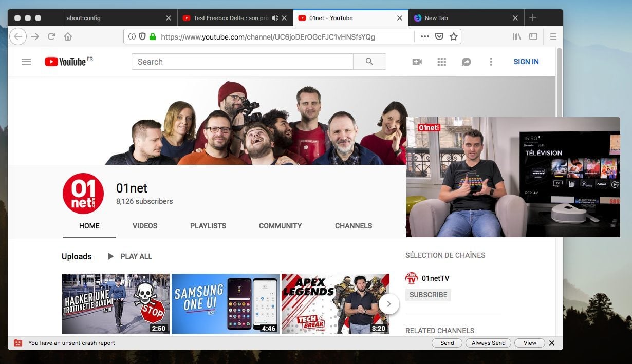Open the Hacker une trottinette Xiaomi video

click(x=116, y=304)
